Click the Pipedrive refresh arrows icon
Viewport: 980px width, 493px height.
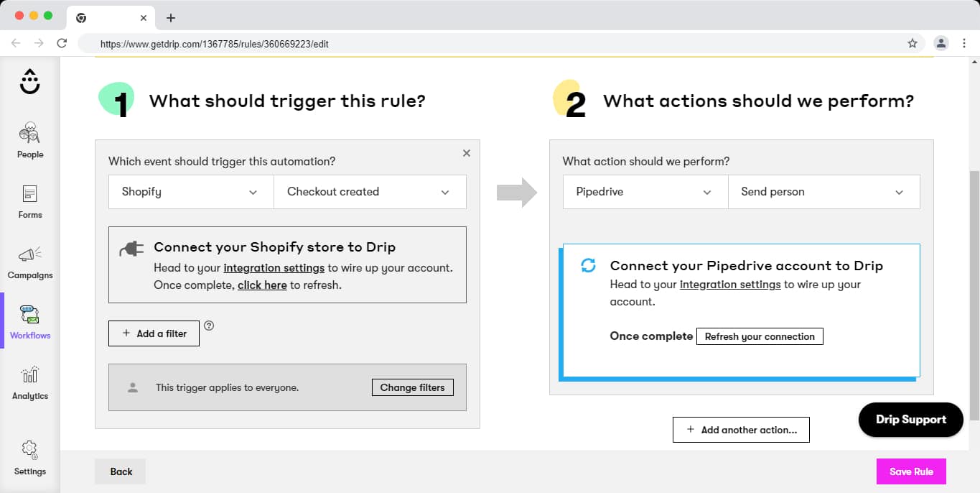(x=588, y=266)
